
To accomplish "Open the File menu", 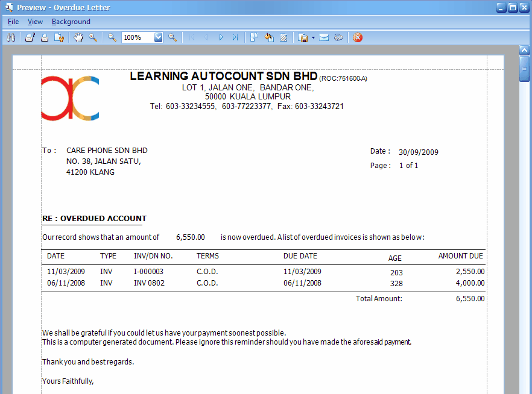I will pyautogui.click(x=13, y=22).
